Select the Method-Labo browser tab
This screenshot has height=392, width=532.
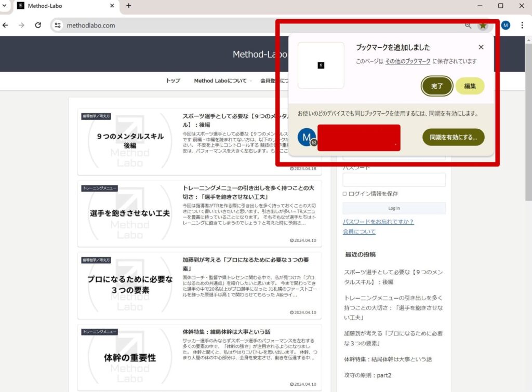66,6
